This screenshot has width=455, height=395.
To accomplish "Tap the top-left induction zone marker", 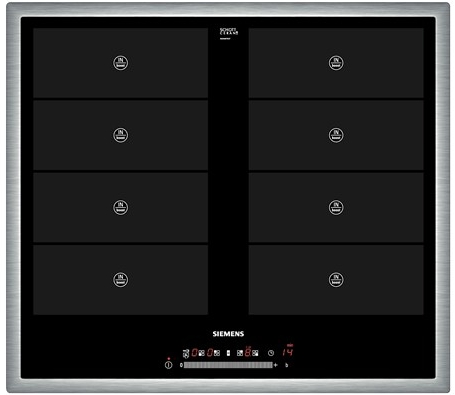I will tap(120, 63).
